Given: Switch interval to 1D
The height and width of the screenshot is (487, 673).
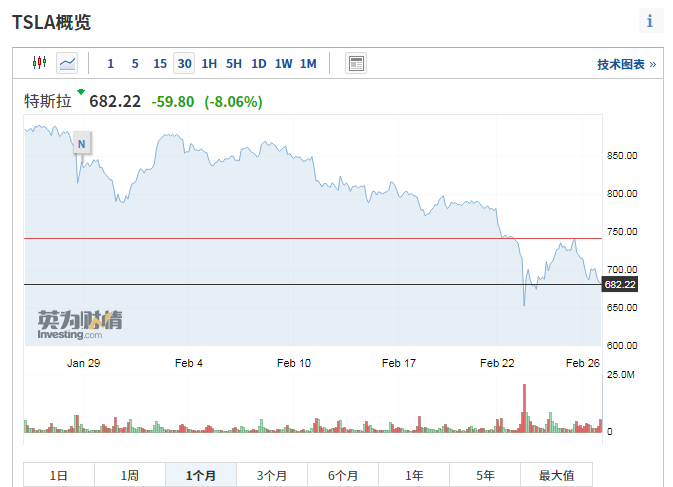Looking at the screenshot, I should (258, 64).
